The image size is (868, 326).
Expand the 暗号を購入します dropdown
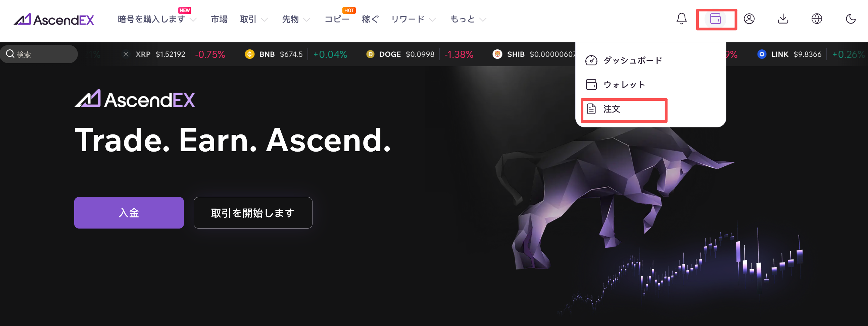coord(157,19)
